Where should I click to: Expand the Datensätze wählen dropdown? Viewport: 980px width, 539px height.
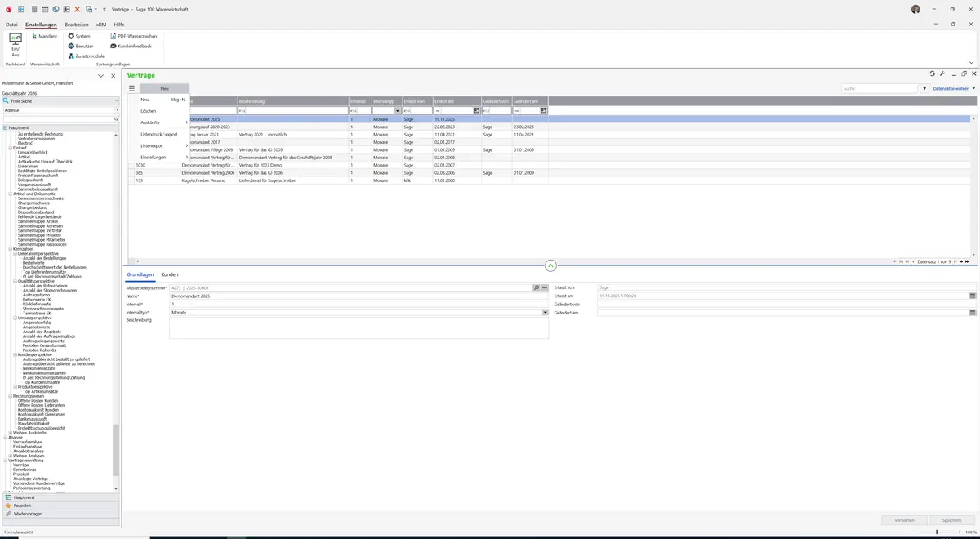coord(954,88)
